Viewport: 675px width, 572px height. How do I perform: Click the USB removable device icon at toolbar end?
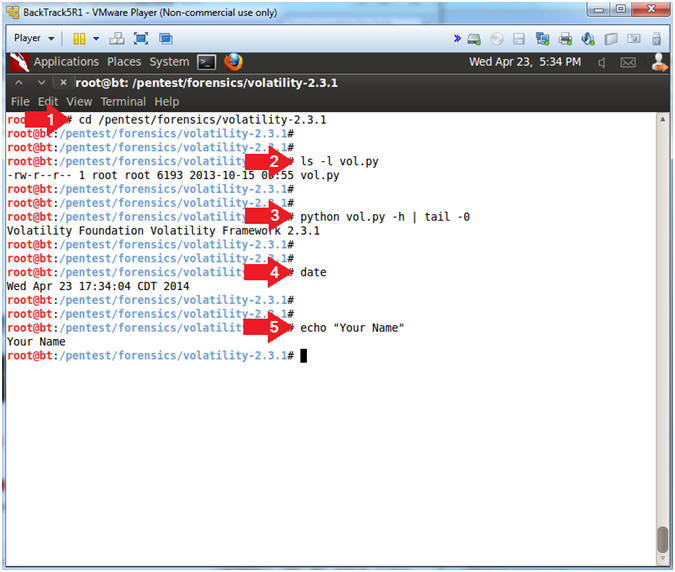[x=656, y=39]
